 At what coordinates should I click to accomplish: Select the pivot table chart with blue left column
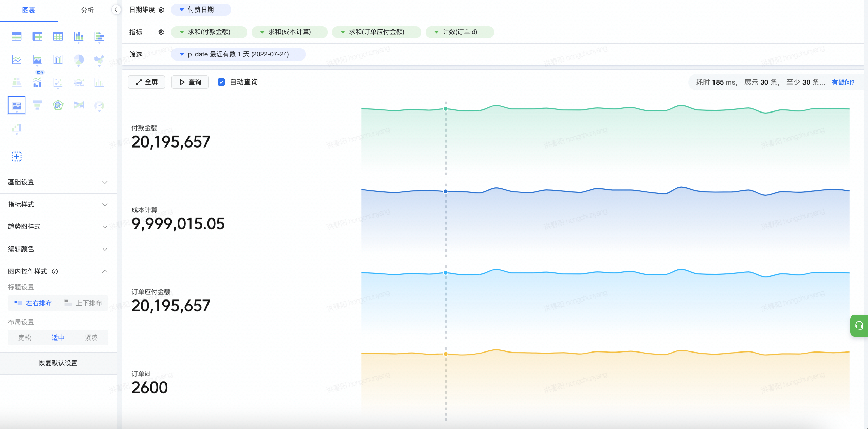[x=37, y=36]
